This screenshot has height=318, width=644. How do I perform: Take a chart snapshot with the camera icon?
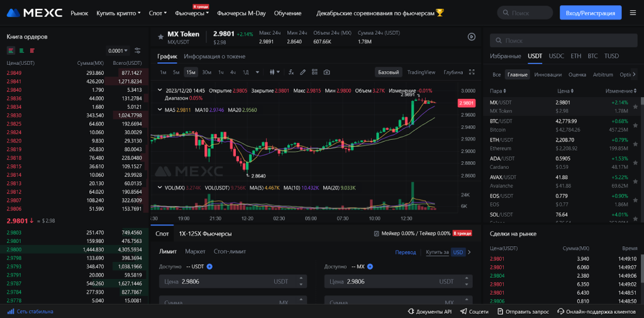tap(326, 72)
